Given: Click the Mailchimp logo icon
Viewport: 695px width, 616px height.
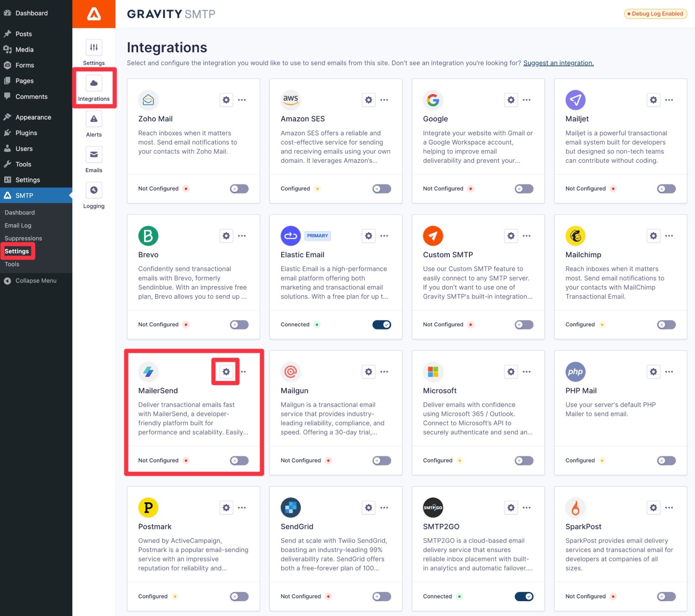Looking at the screenshot, I should 575,235.
